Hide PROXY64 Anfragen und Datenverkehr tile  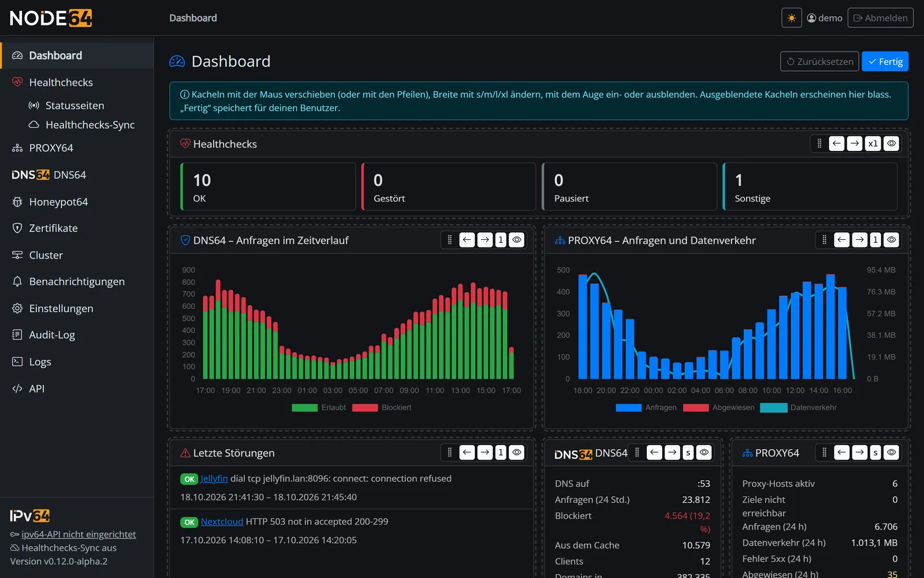[892, 240]
